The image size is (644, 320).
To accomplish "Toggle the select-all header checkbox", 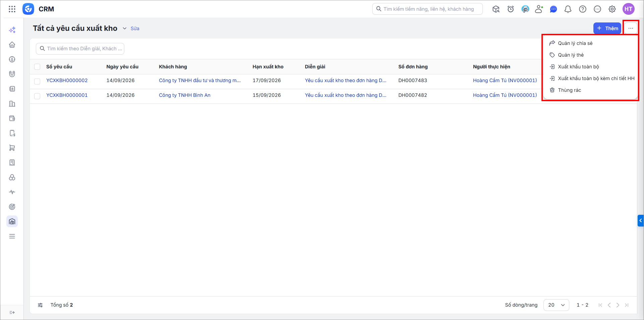I will [x=37, y=67].
